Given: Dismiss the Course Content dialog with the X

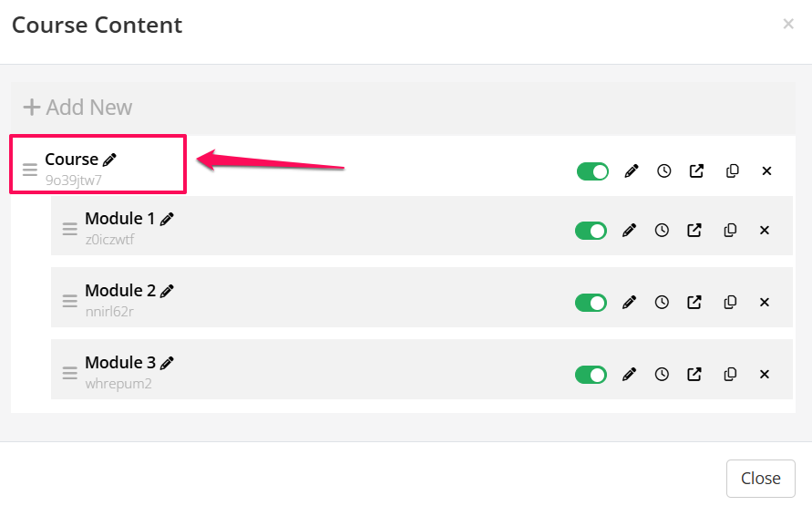Looking at the screenshot, I should click(x=788, y=25).
